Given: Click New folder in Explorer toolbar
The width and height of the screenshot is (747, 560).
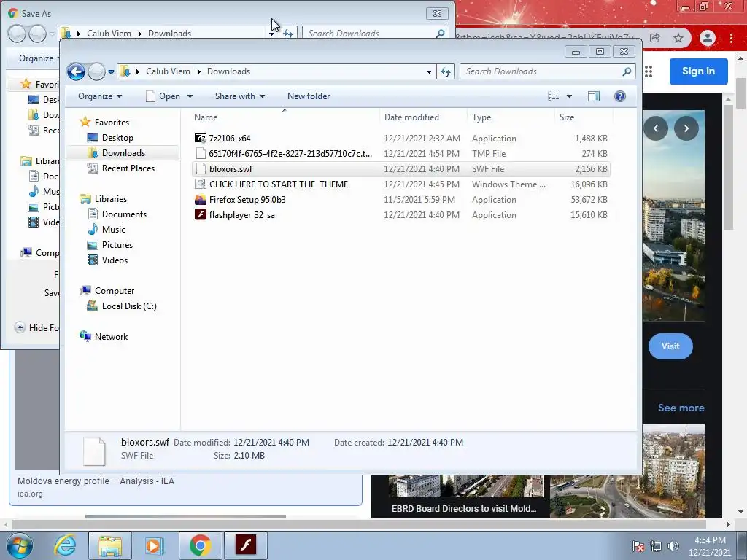Looking at the screenshot, I should (x=309, y=96).
